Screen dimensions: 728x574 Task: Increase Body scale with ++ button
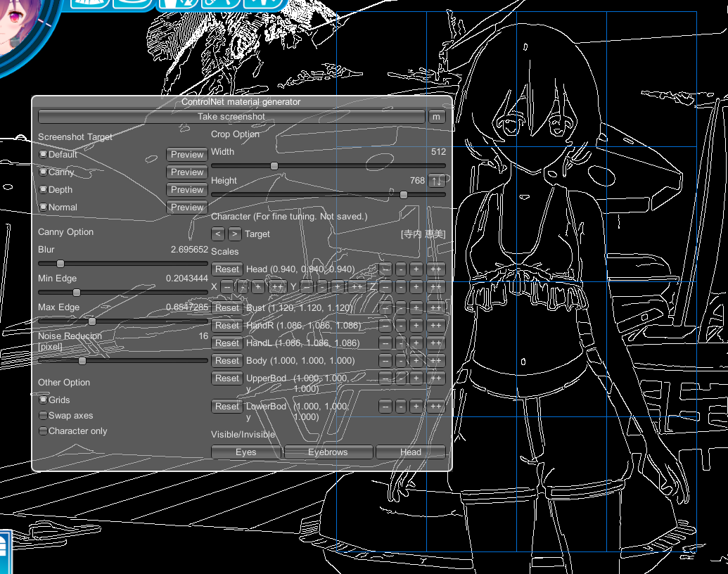[x=435, y=361]
